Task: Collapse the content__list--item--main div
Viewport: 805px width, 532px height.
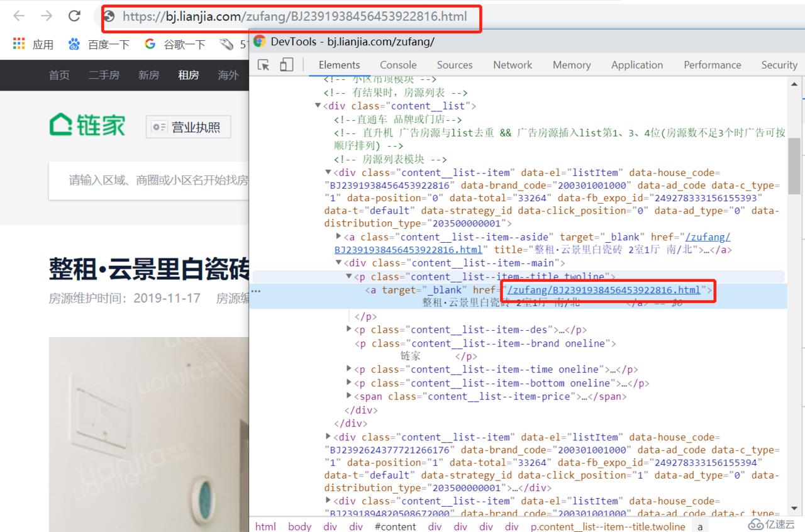Action: [x=339, y=263]
